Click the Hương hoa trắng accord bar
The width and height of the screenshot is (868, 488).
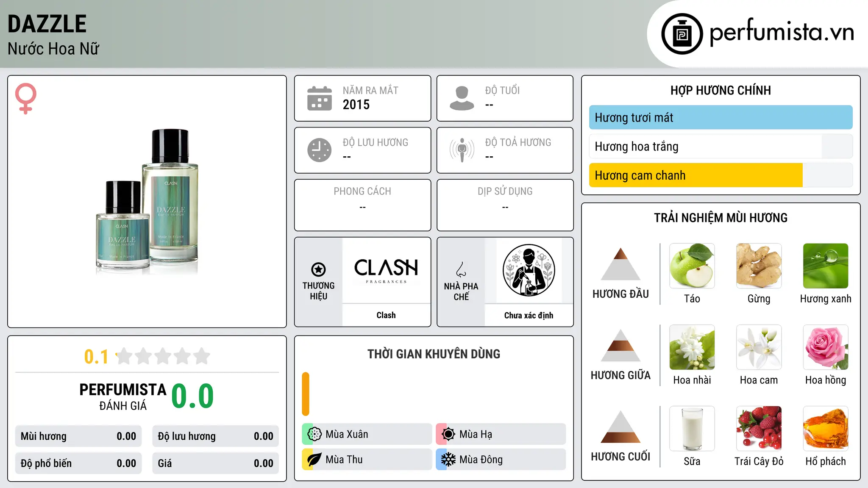(721, 146)
